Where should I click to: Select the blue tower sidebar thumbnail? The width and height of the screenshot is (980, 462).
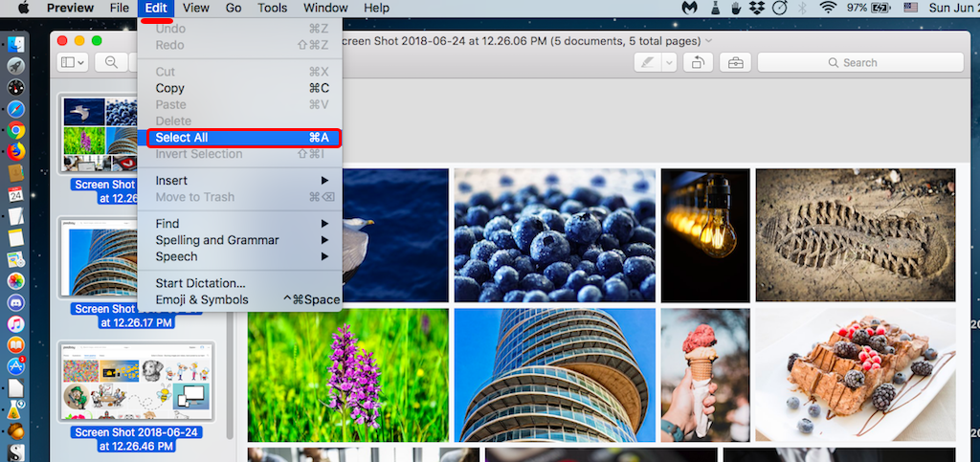click(100, 257)
